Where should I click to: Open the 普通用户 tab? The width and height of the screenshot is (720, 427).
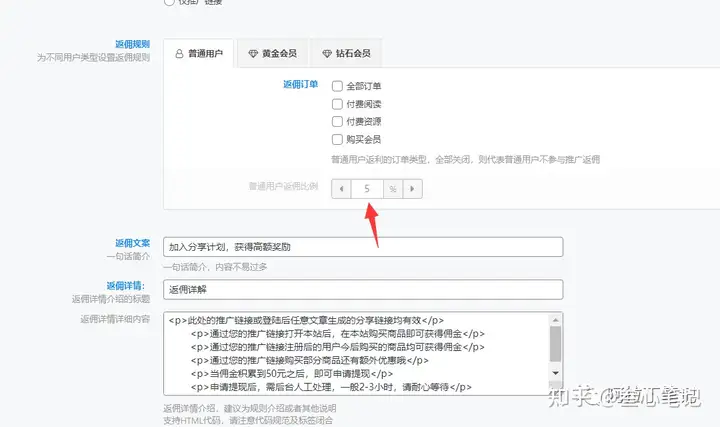[198, 53]
